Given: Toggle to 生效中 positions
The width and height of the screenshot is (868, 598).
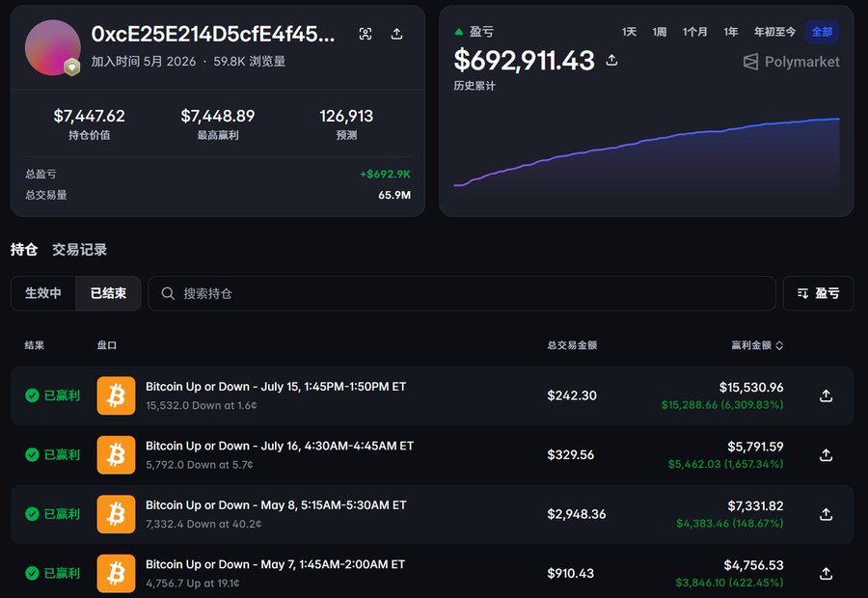Looking at the screenshot, I should click(x=43, y=293).
